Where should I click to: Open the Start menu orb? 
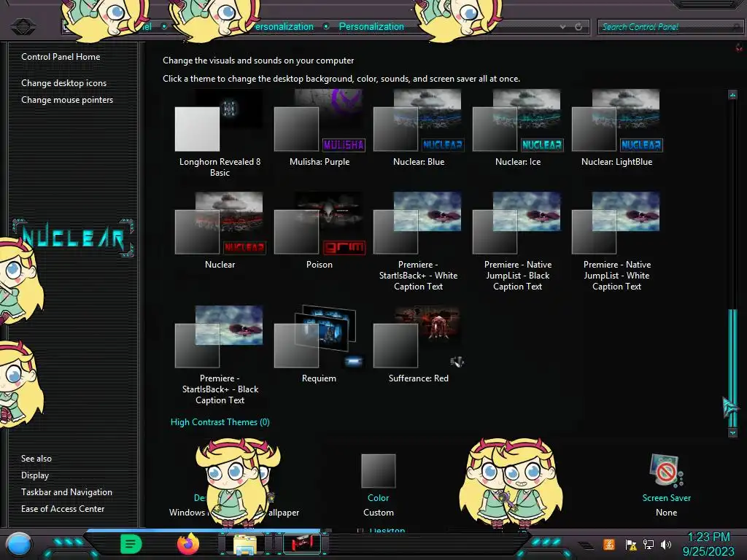click(19, 544)
